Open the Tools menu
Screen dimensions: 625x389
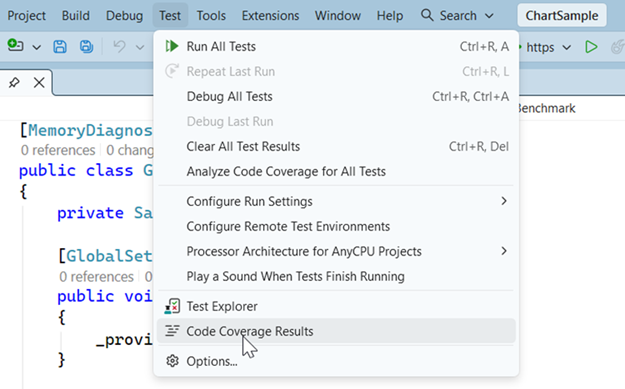pos(211,16)
